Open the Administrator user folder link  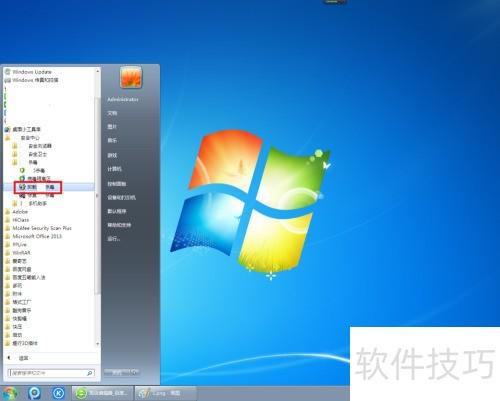coord(123,99)
